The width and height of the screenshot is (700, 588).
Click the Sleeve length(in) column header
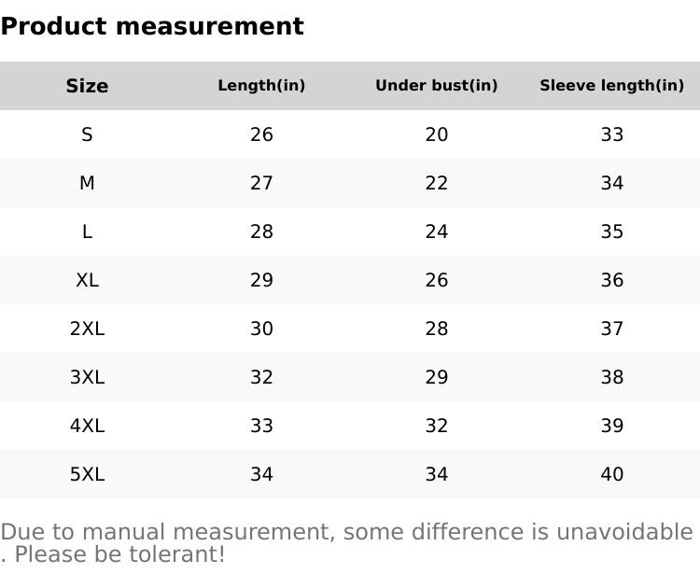[x=611, y=86]
